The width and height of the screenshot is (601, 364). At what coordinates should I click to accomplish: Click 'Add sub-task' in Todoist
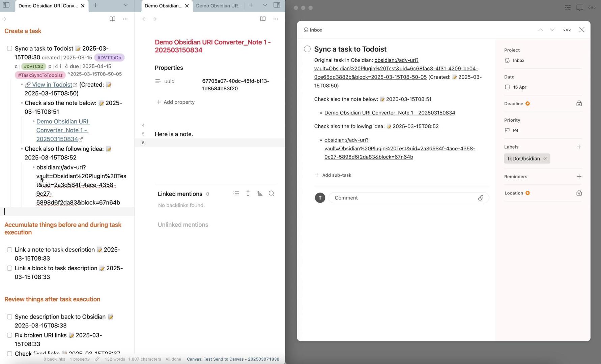333,175
